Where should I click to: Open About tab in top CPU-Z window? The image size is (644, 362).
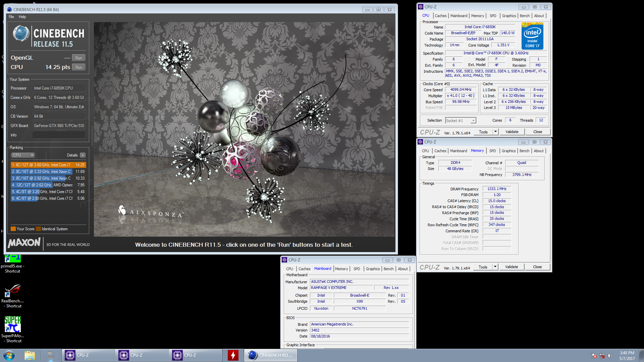(x=539, y=16)
